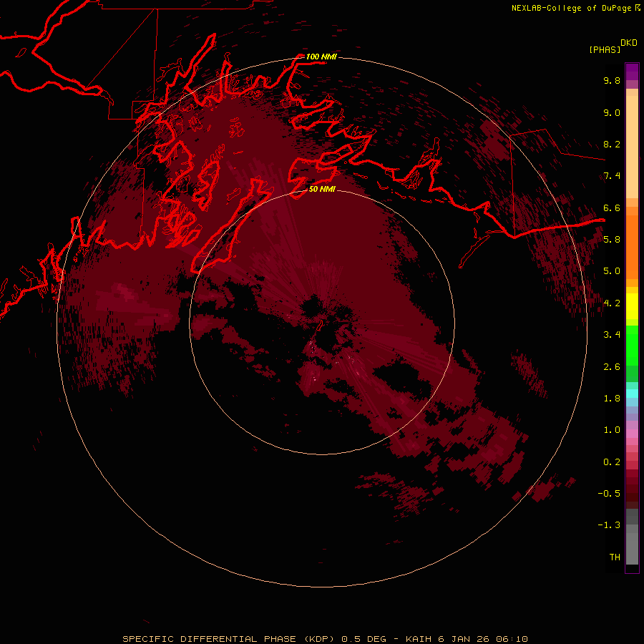Click the peach segment of the color bar

pos(632,147)
